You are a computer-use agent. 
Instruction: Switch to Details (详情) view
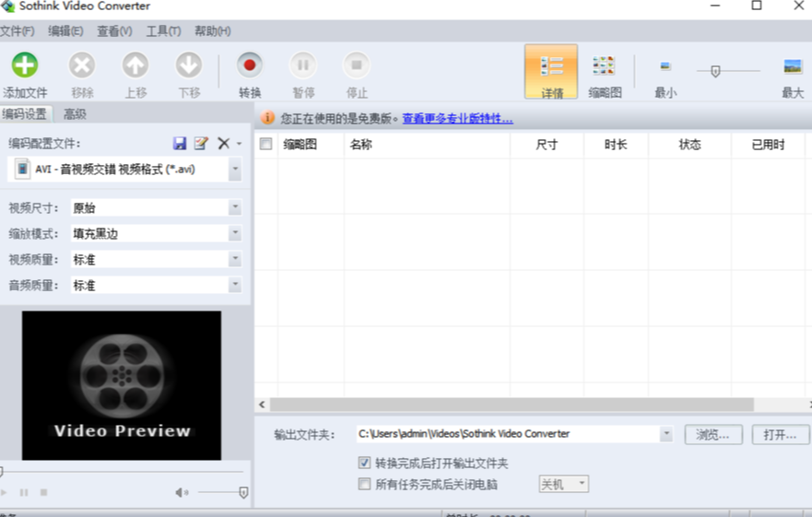pos(551,72)
